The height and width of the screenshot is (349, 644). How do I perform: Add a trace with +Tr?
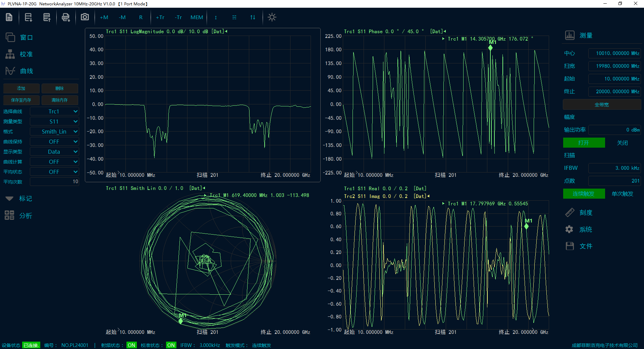160,17
